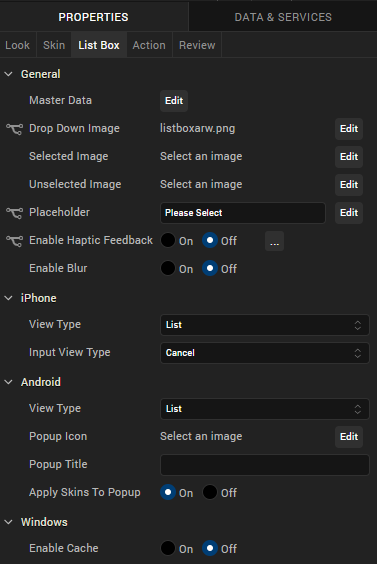
Task: Enable Cache On radio button
Action: coord(168,548)
